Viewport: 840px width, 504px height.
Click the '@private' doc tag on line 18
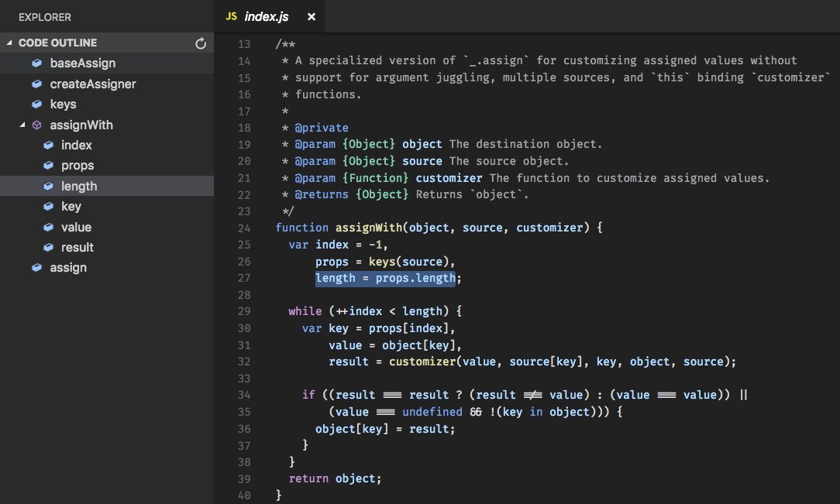click(322, 128)
